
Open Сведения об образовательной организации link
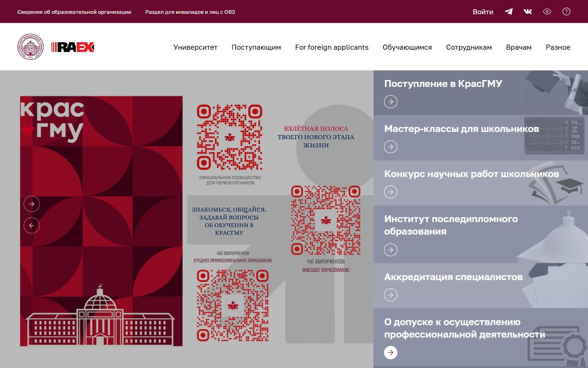coord(74,12)
